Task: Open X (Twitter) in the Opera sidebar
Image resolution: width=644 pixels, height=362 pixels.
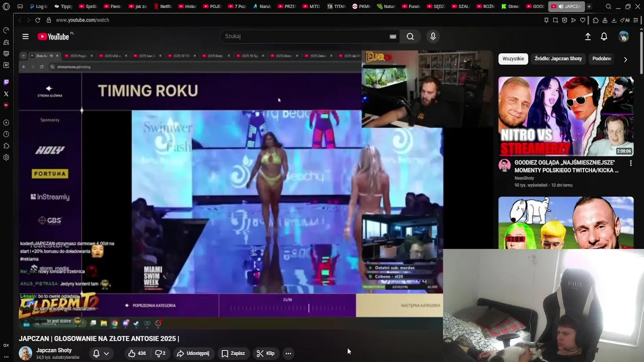Action: pos(6,94)
